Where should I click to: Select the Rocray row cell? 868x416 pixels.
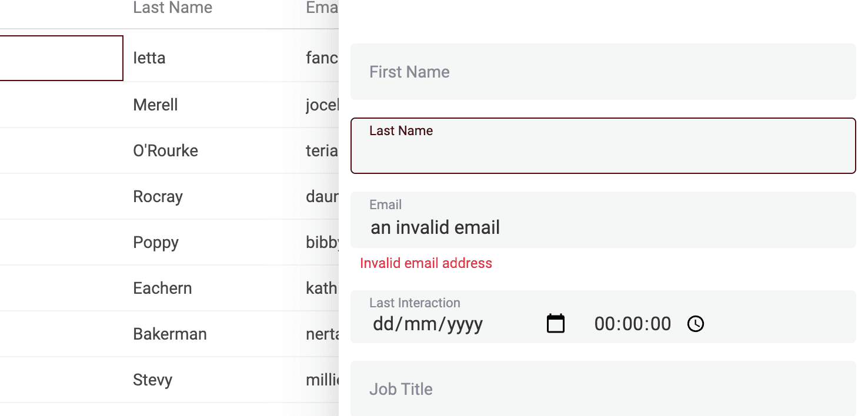tap(158, 196)
